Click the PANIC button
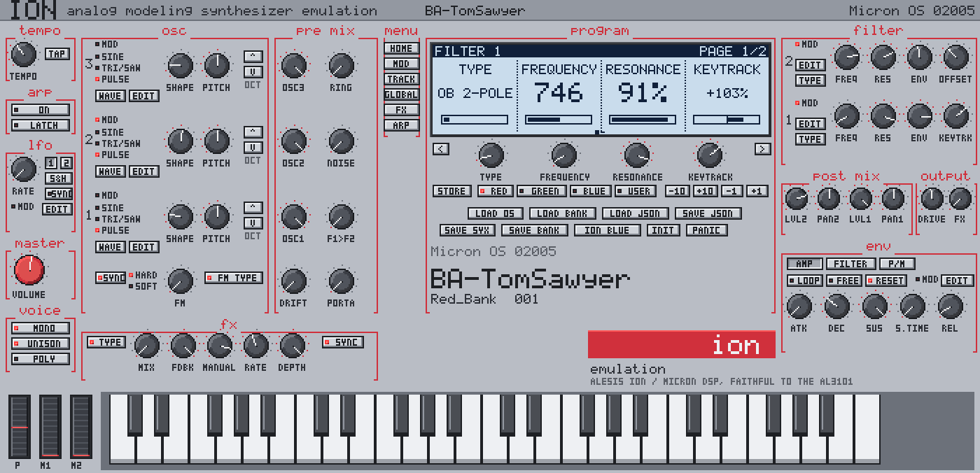980x473 pixels. pyautogui.click(x=707, y=230)
